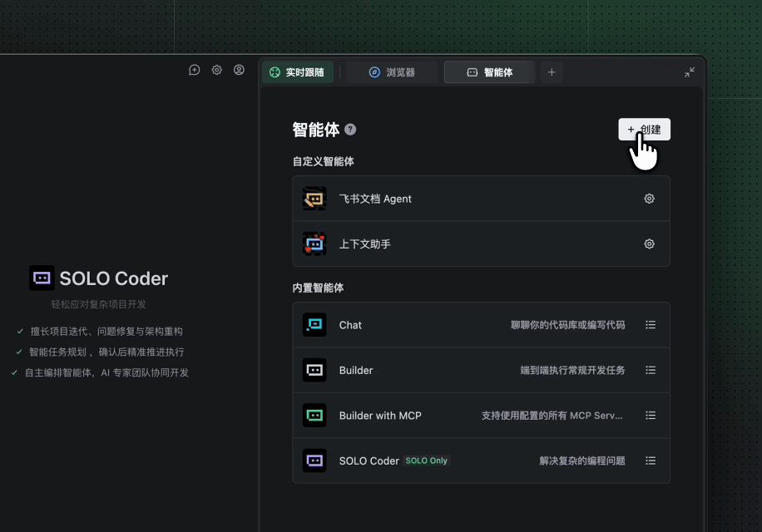This screenshot has height=532, width=762.
Task: Add a new tab with plus button
Action: point(551,72)
